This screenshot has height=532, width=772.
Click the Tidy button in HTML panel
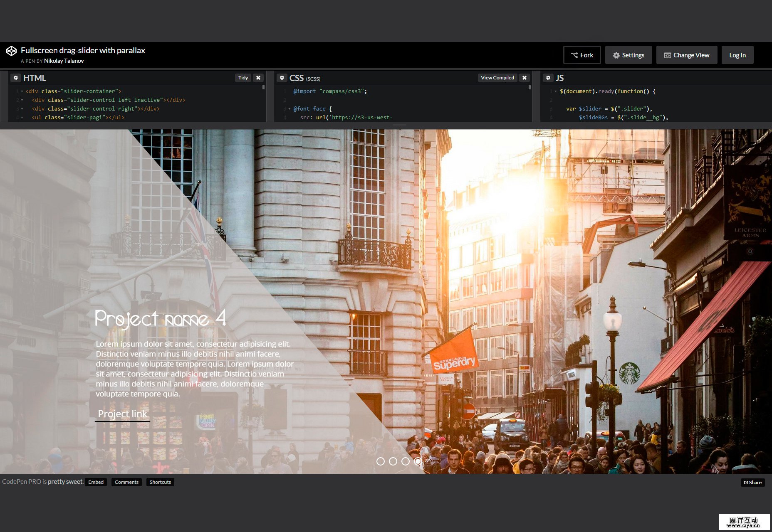click(x=243, y=77)
